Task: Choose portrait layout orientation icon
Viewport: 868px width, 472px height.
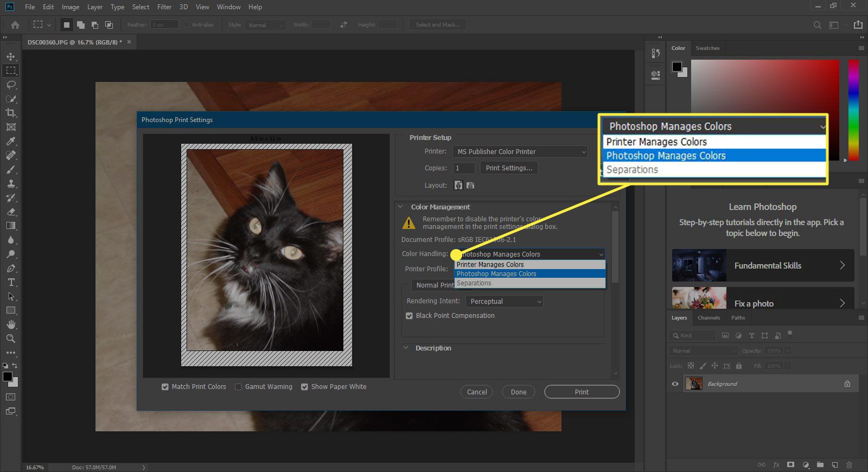Action: 458,186
